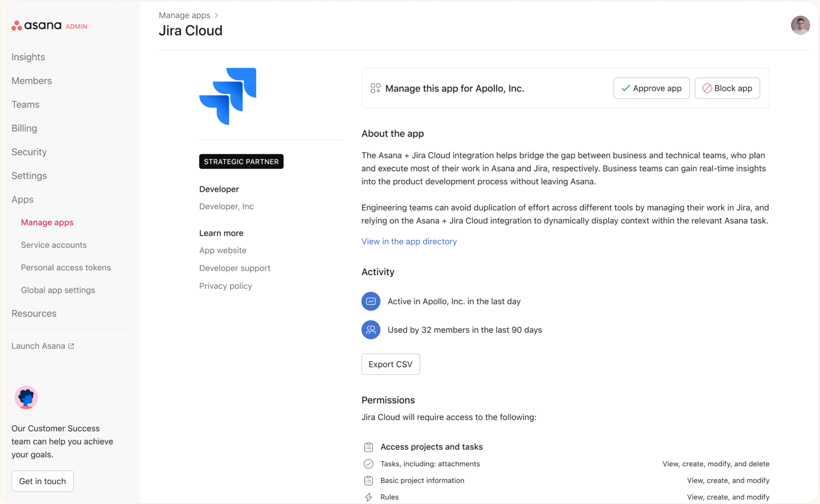This screenshot has width=820, height=504.
Task: Click the 'Rules' permission row text
Action: coord(390,497)
